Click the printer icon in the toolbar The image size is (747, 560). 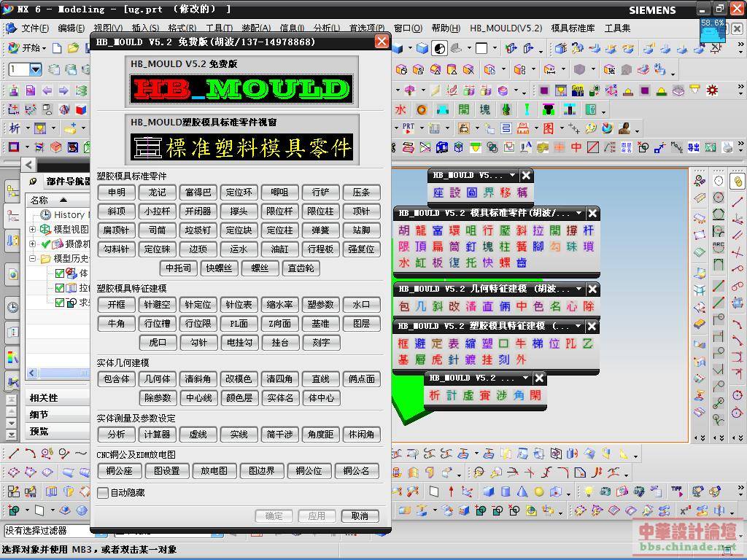click(x=727, y=147)
